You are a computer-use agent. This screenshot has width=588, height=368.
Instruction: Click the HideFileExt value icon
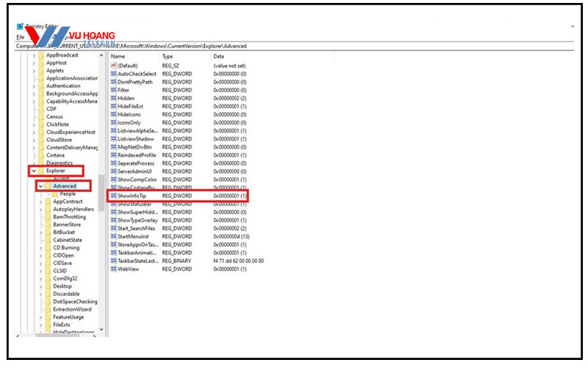(x=113, y=106)
